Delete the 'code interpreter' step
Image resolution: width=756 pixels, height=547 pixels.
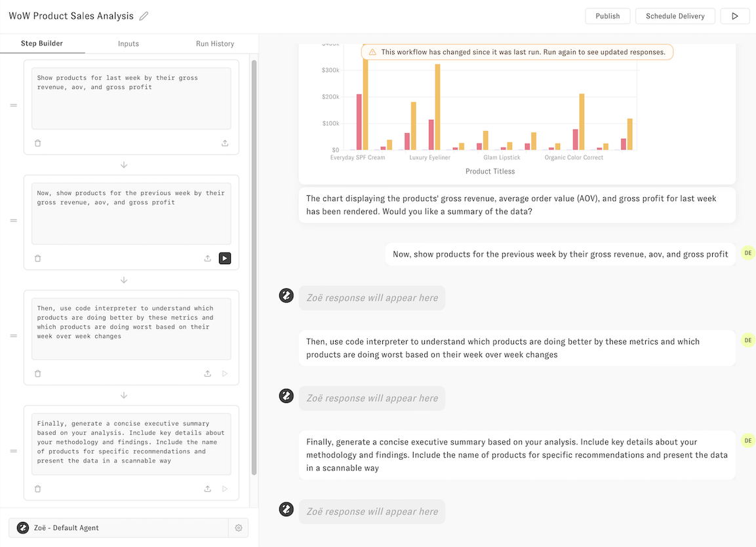37,373
